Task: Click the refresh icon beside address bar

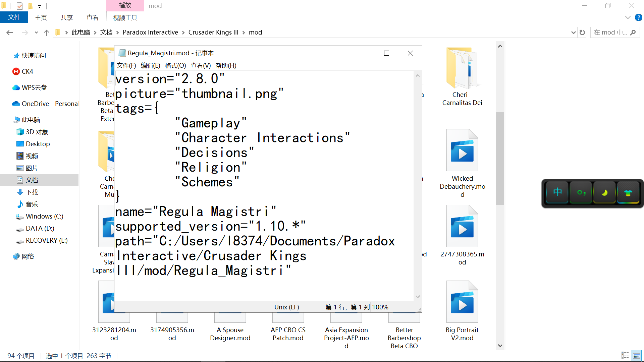Action: tap(582, 33)
